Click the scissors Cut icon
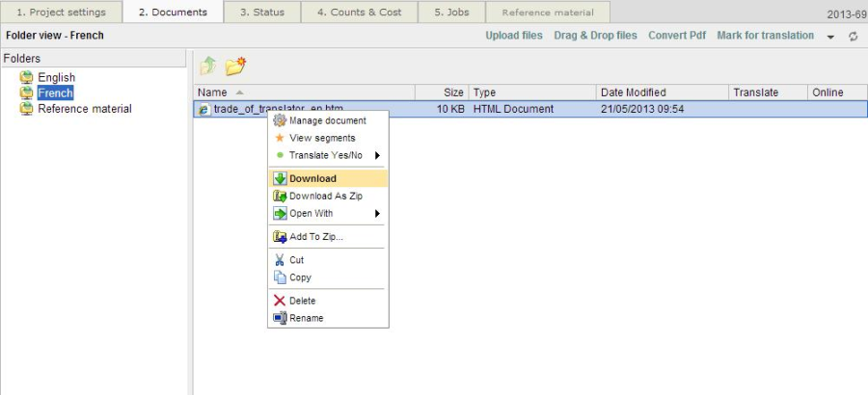This screenshot has height=395, width=868. (280, 260)
